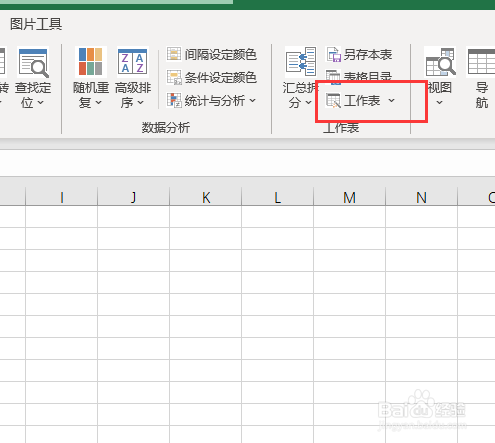Image resolution: width=495 pixels, height=443 pixels.
Task: Select column N header
Action: 422,197
